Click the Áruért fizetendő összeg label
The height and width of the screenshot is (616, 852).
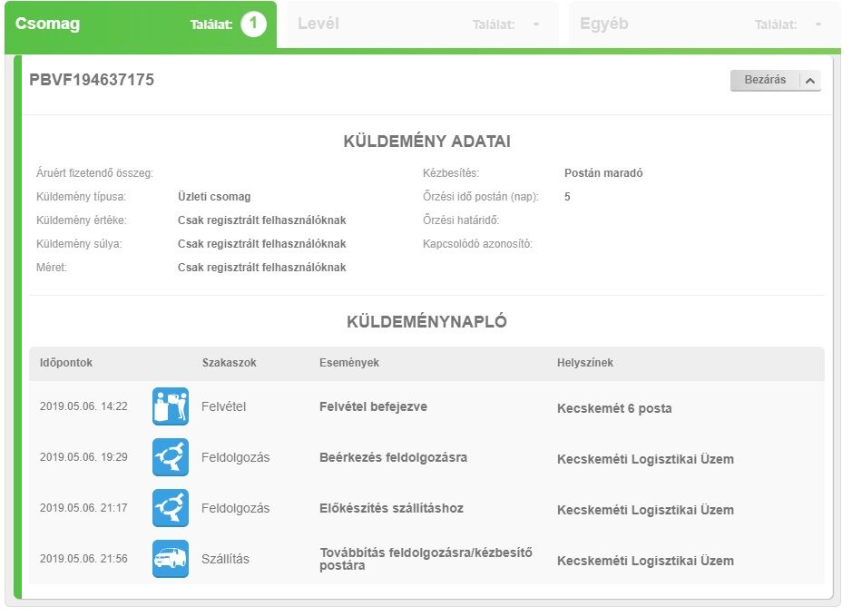pos(94,173)
